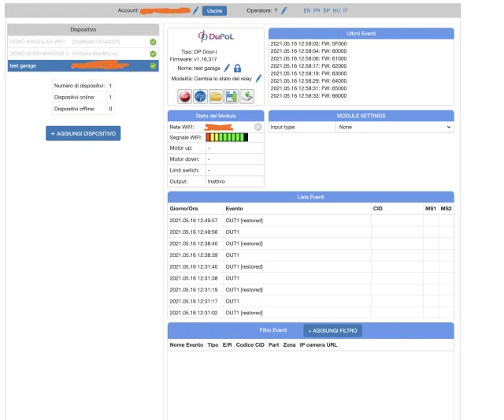Screen dimensions: 504x420
Task: Click the DuPoL logo
Action: (216, 36)
